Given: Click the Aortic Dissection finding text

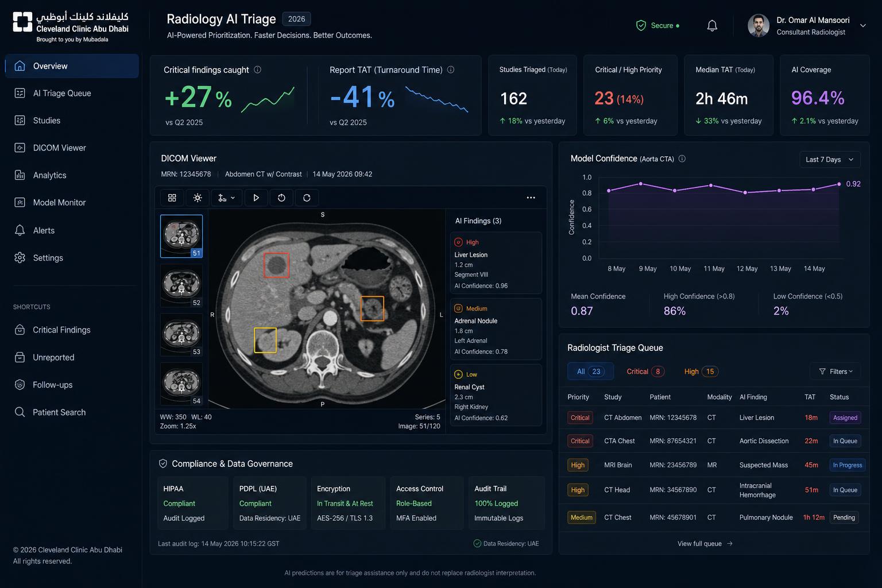Looking at the screenshot, I should coord(764,441).
